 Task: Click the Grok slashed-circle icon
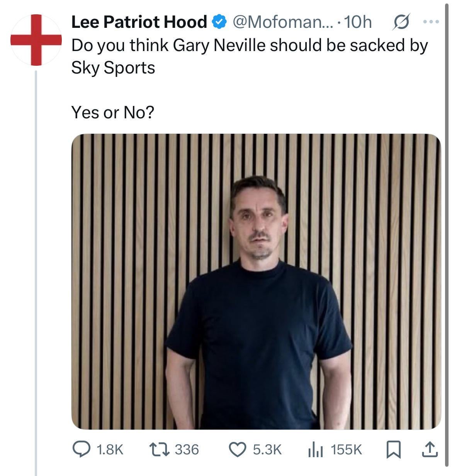point(401,22)
